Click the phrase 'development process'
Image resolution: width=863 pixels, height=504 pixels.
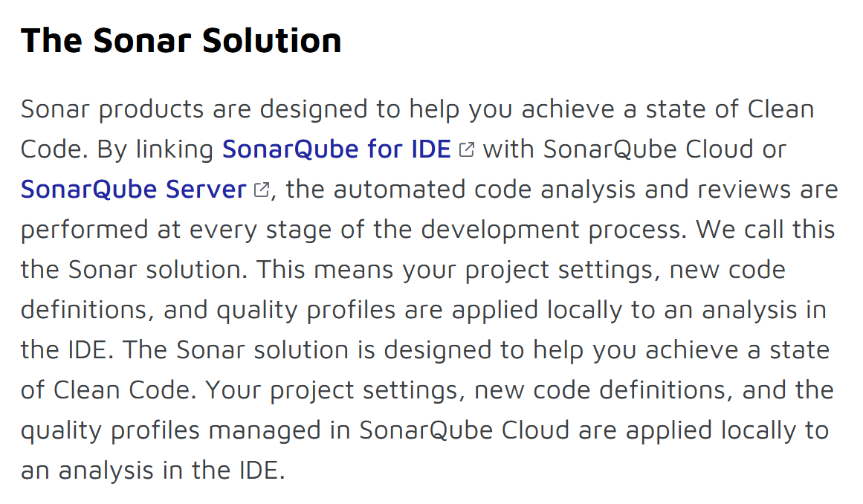coord(554,230)
